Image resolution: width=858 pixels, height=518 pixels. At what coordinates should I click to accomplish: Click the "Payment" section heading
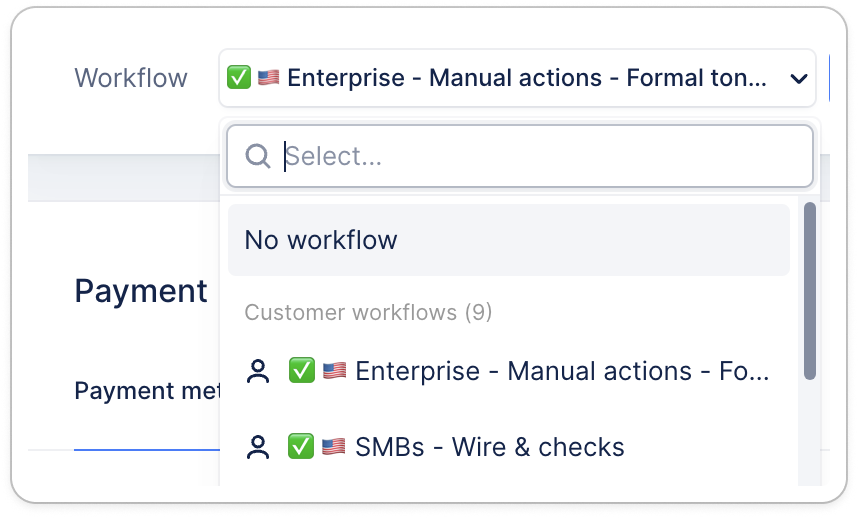(141, 291)
